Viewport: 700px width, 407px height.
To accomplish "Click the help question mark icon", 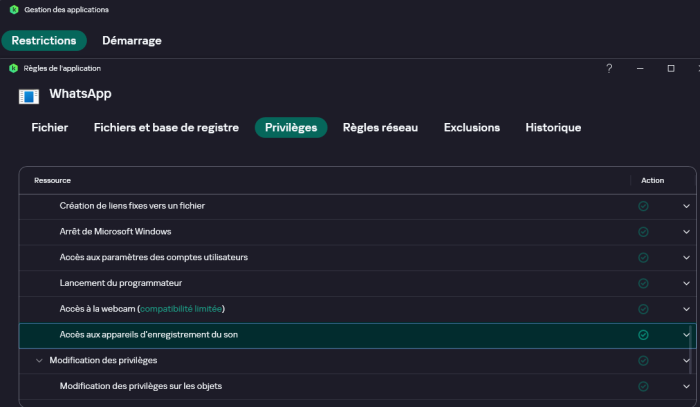I will [x=609, y=68].
